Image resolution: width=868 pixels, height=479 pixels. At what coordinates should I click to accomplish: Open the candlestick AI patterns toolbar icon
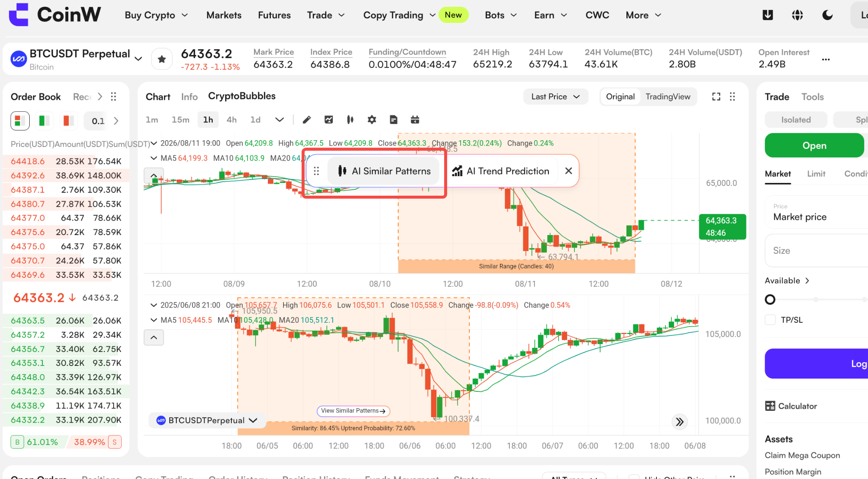coord(350,120)
